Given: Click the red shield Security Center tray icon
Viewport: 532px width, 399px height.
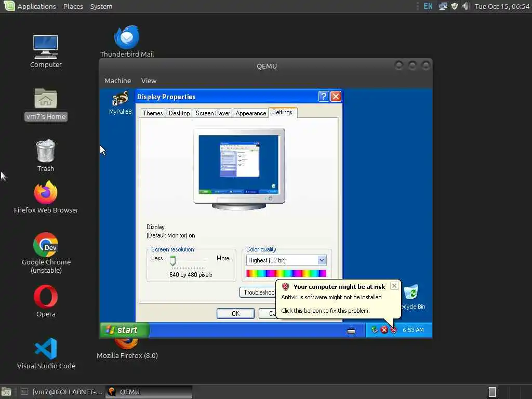Looking at the screenshot, I should click(393, 330).
